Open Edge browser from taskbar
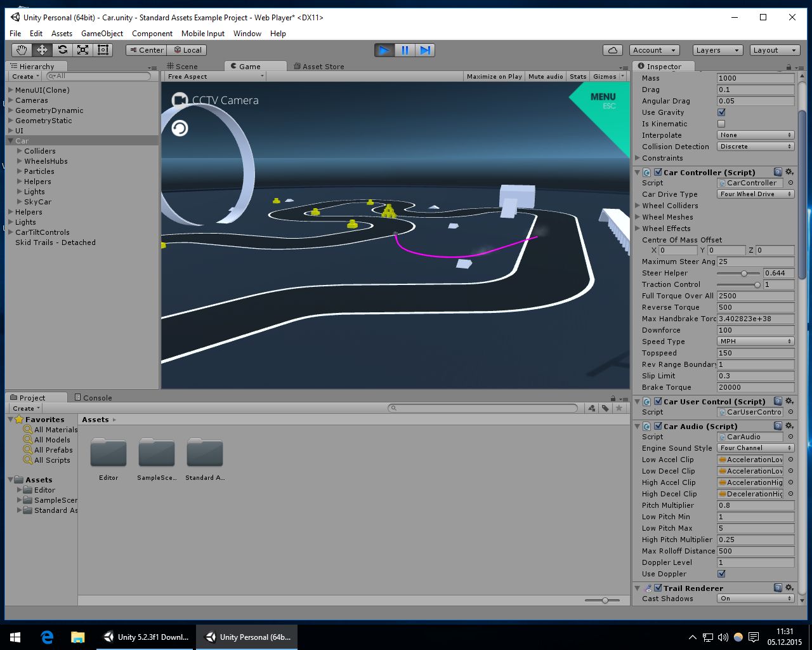Image resolution: width=812 pixels, height=650 pixels. pos(47,637)
